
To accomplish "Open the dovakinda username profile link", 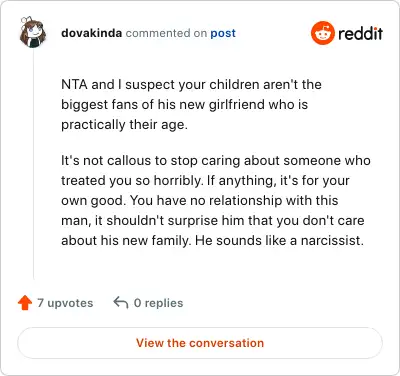I will point(91,33).
